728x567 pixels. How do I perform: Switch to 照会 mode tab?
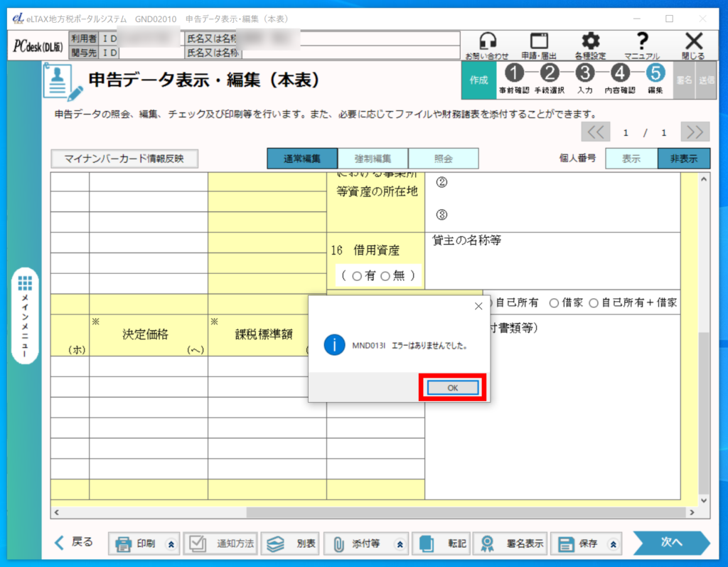(443, 159)
